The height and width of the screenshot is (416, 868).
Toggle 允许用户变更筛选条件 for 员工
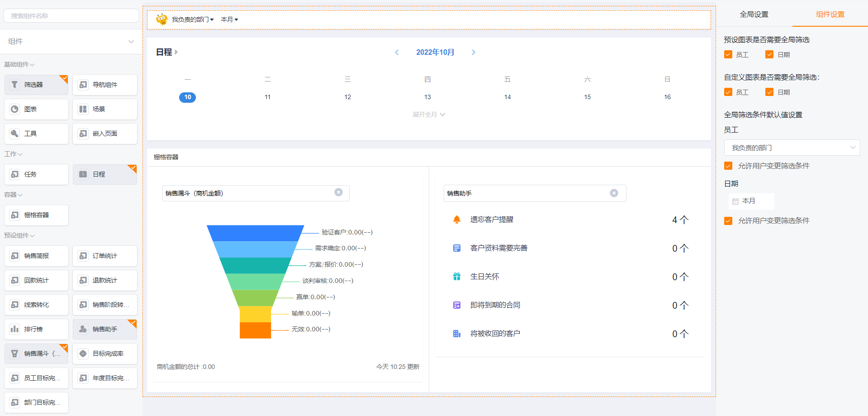pyautogui.click(x=728, y=166)
